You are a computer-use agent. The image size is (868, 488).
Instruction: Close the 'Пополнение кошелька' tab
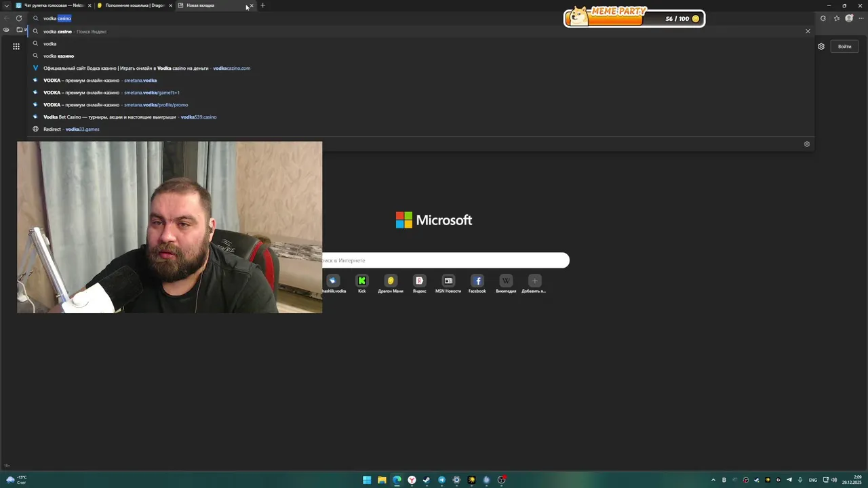pos(170,5)
